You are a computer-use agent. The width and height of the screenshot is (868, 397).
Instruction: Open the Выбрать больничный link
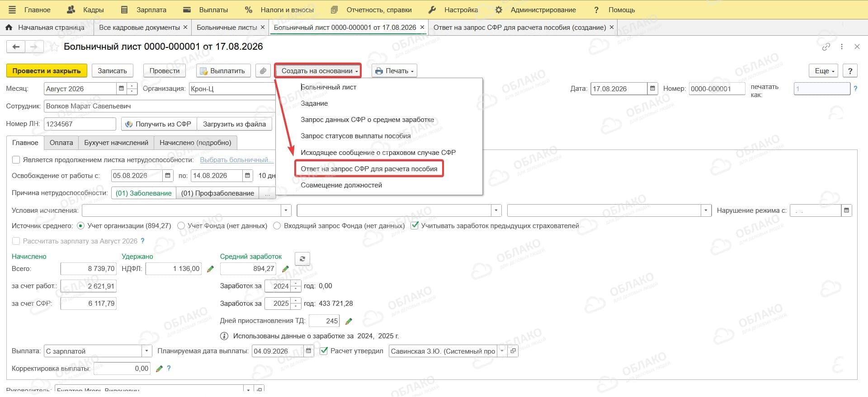pos(236,160)
